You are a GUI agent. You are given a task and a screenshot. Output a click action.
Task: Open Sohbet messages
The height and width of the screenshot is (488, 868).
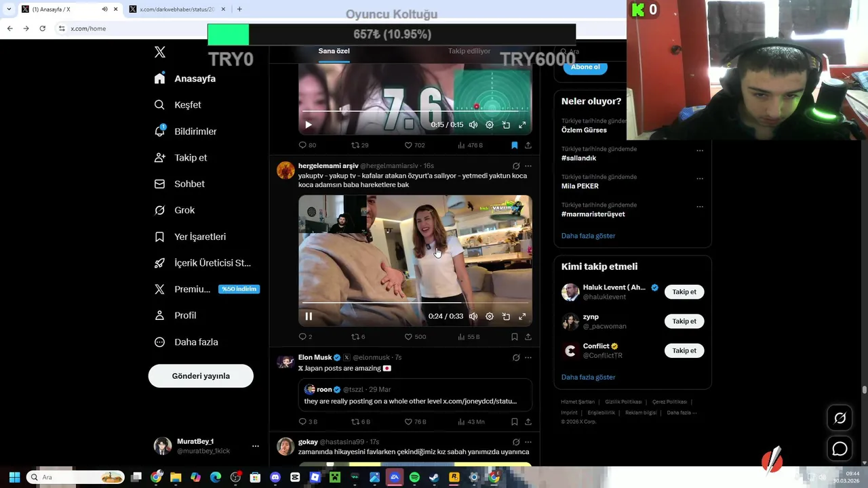179,184
